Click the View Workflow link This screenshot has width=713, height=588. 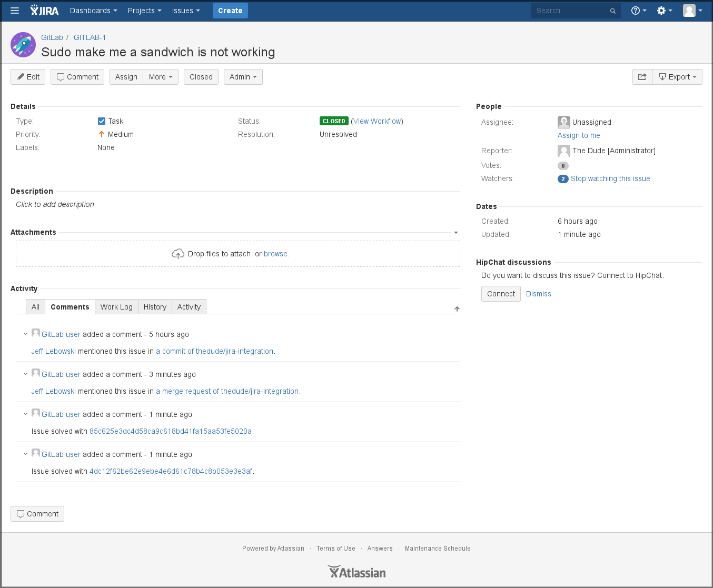coord(377,121)
